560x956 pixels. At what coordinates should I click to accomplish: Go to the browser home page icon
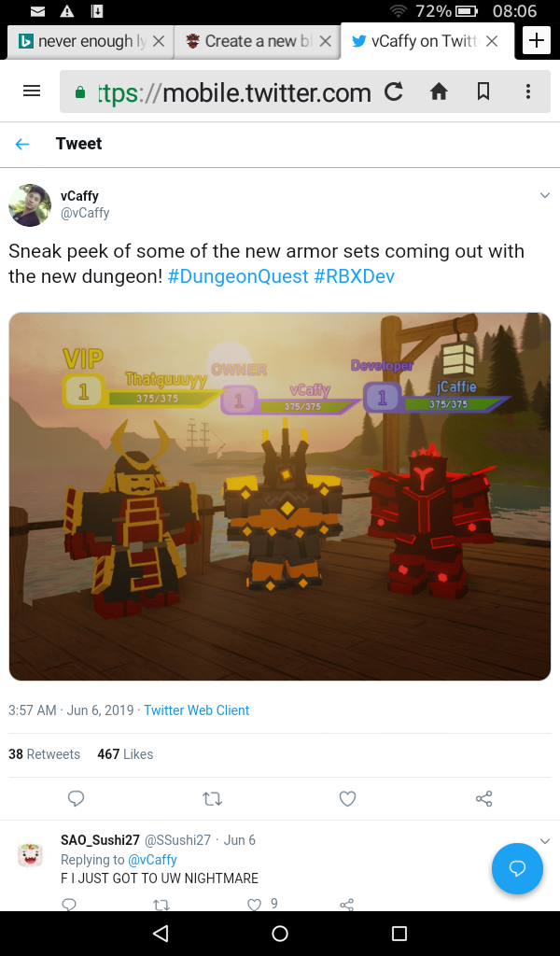[x=439, y=91]
